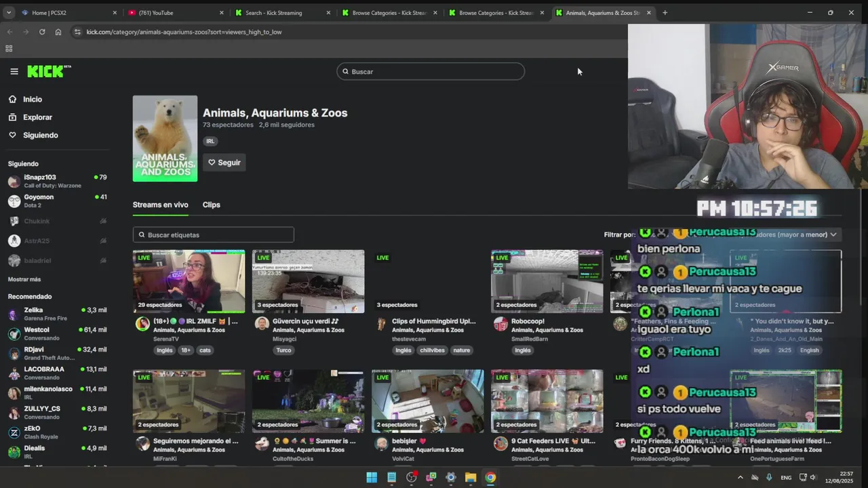
Task: Select the 'cats' tag under SerenaTV
Action: coord(205,350)
